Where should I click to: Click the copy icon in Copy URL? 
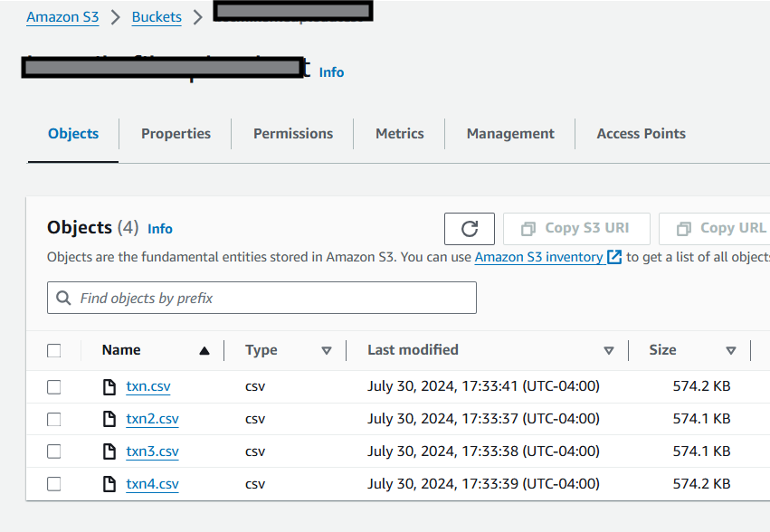pos(683,228)
